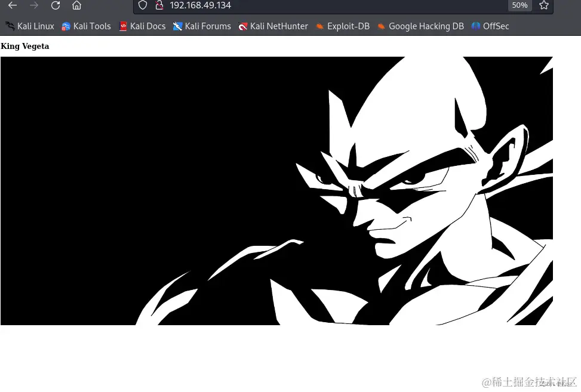Viewport: 581px width, 392px height.
Task: Click the forward navigation arrow
Action: pos(34,5)
